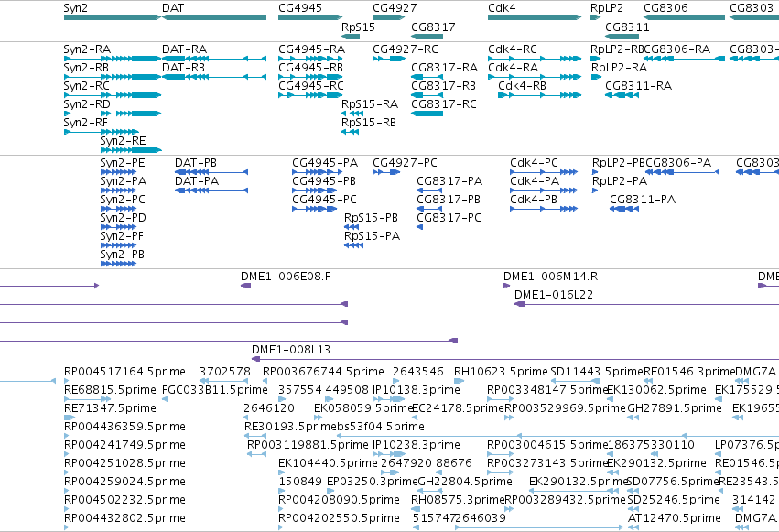This screenshot has width=779, height=532.
Task: Select EST AT12470.5prime
Action: click(633, 527)
